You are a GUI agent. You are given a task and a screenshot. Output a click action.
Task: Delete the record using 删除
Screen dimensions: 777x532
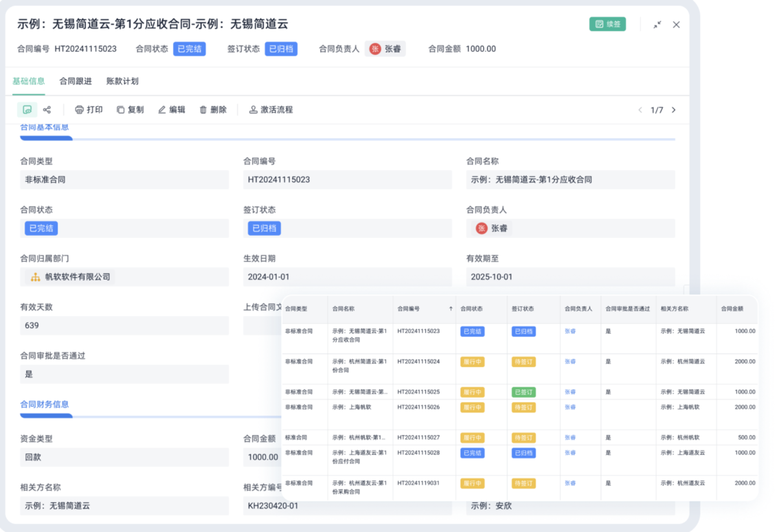213,110
